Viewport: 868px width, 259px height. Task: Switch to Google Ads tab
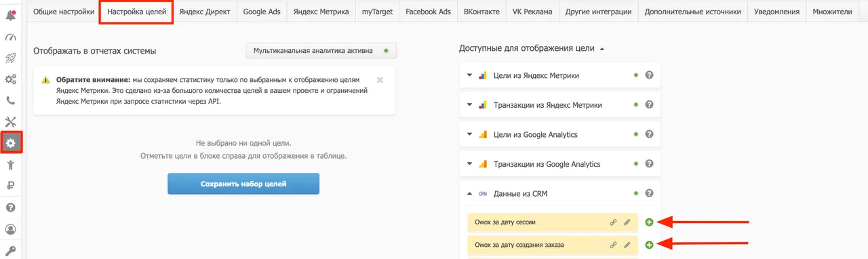click(262, 12)
